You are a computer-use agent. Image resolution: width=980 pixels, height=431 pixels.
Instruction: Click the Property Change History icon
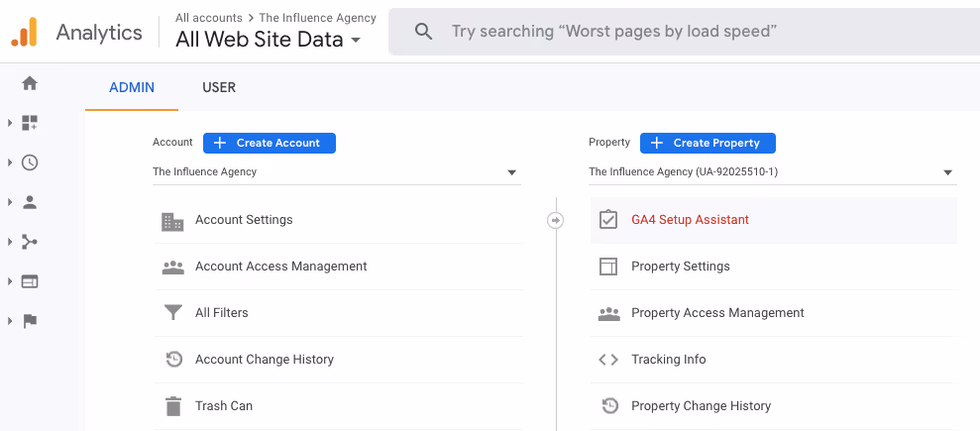pos(609,406)
